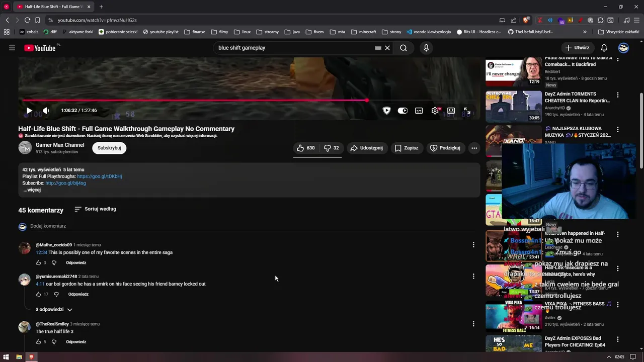The width and height of the screenshot is (644, 362).
Task: Open the browser hamburger menu
Action: pyautogui.click(x=636, y=20)
